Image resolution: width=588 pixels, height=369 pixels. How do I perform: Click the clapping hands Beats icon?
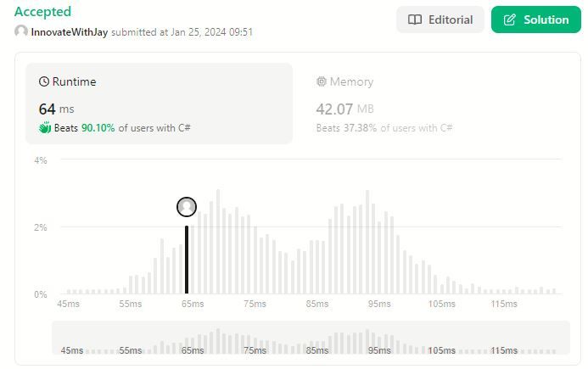46,128
